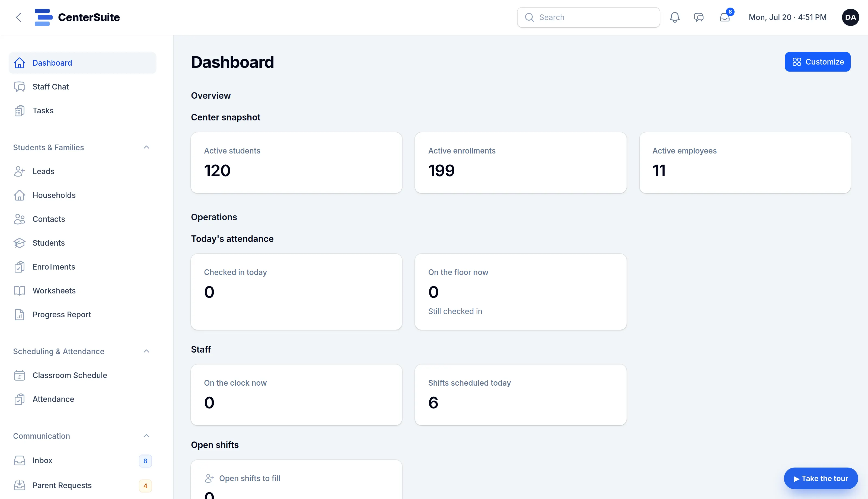Click the Leads person-plus icon
This screenshot has height=499, width=868.
pos(20,171)
